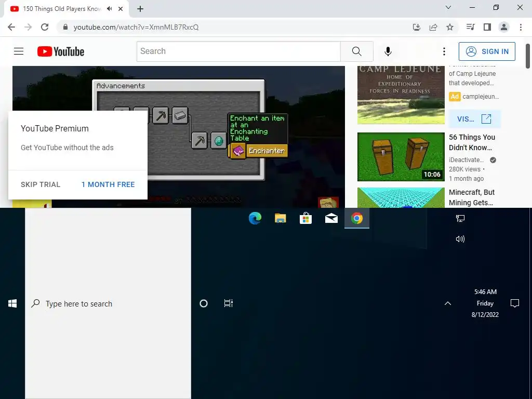The image size is (532, 399).
Task: Click the install app icon in address bar
Action: pyautogui.click(x=417, y=27)
